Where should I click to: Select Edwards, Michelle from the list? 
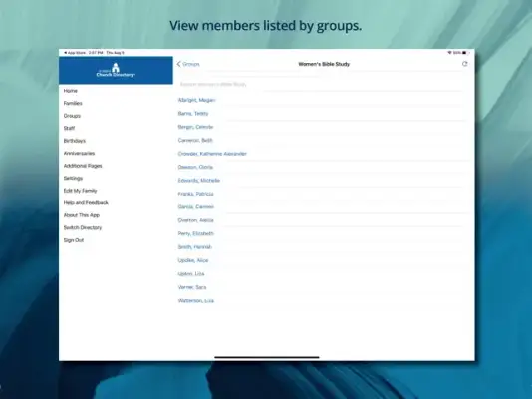pyautogui.click(x=199, y=181)
